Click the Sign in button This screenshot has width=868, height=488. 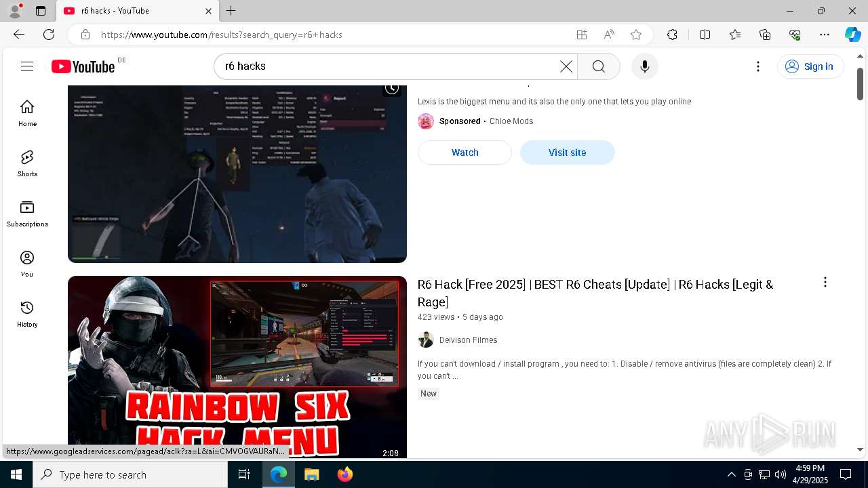click(x=810, y=66)
